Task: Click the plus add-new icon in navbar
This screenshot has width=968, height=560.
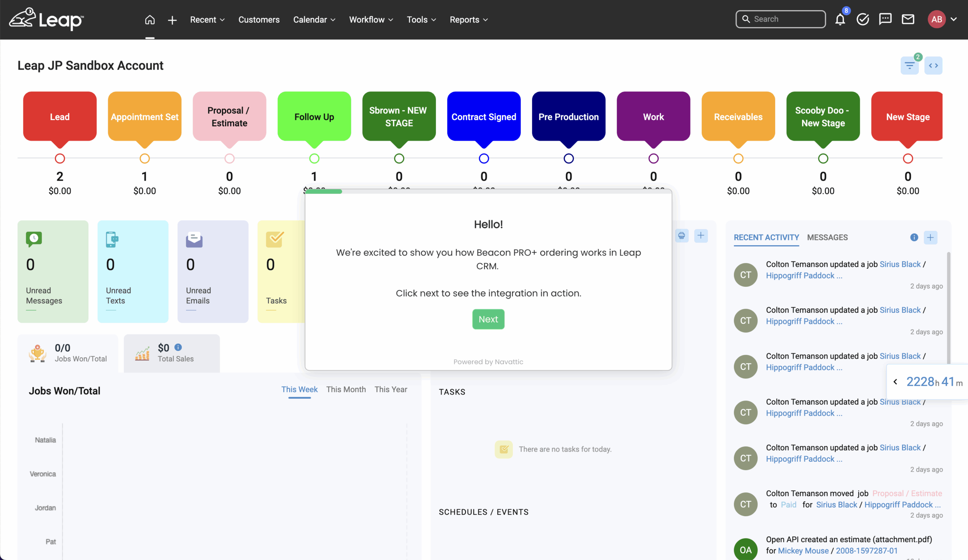Action: (172, 20)
